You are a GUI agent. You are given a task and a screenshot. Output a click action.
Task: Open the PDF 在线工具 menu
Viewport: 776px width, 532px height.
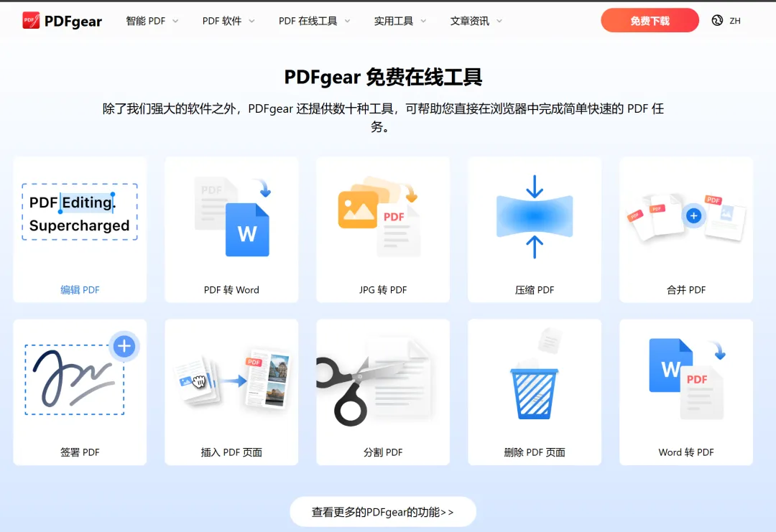point(308,21)
